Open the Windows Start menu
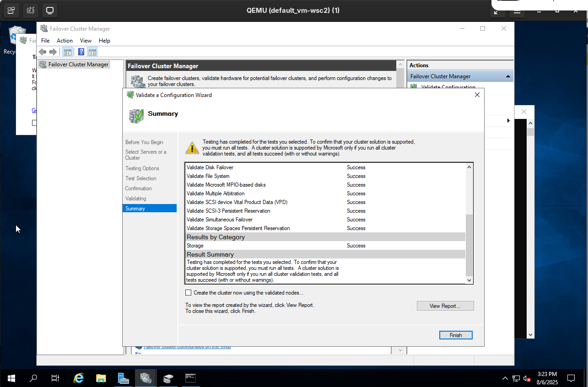The width and height of the screenshot is (588, 387). (11, 378)
